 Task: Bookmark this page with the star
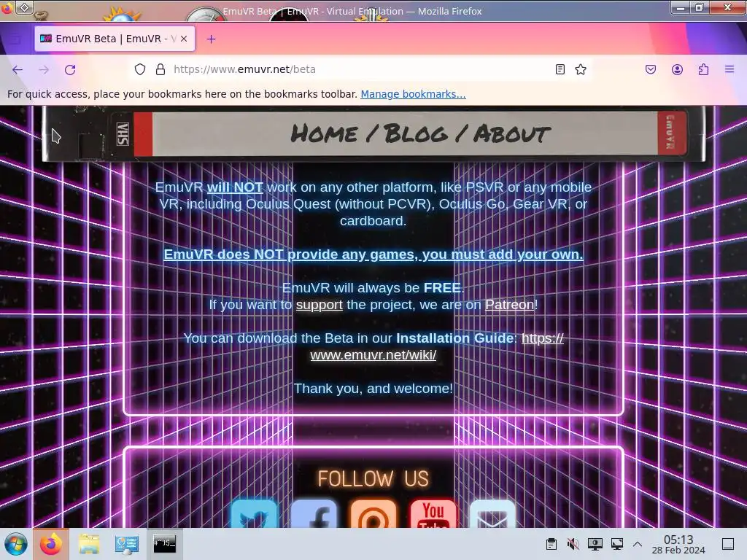coord(581,69)
